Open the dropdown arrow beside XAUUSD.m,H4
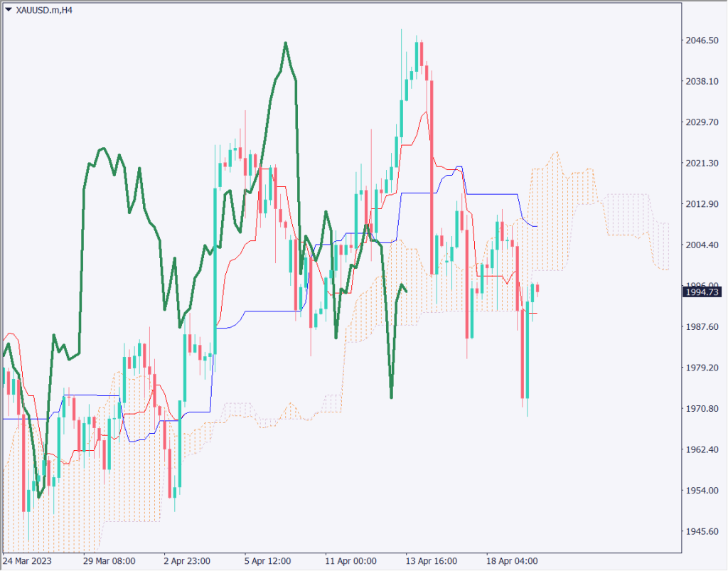 [8, 10]
